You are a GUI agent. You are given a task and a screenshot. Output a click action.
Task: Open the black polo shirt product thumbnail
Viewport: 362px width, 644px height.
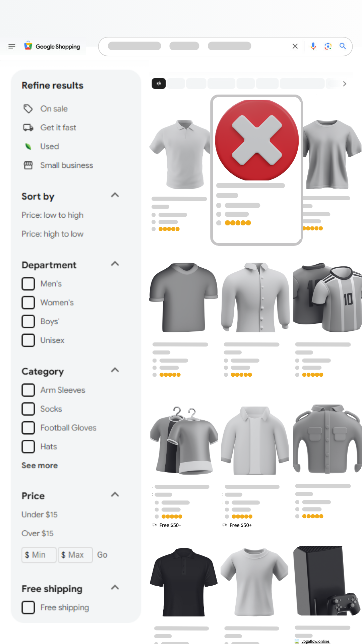click(184, 582)
